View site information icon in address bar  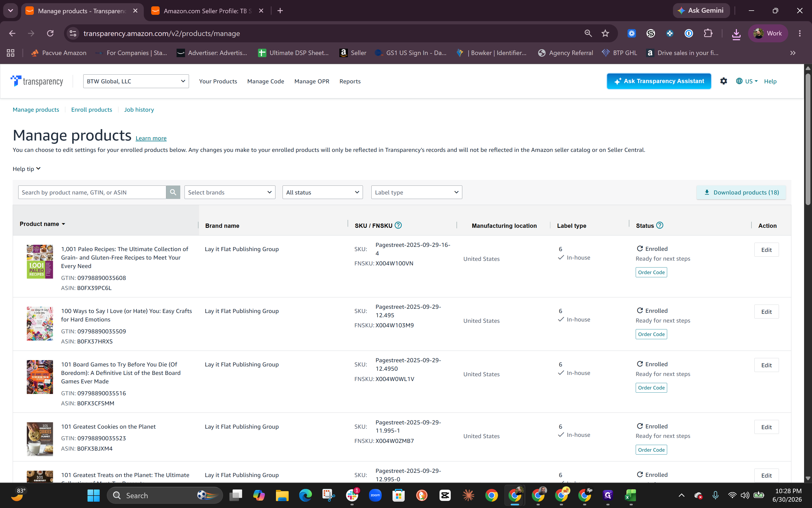pos(73,33)
